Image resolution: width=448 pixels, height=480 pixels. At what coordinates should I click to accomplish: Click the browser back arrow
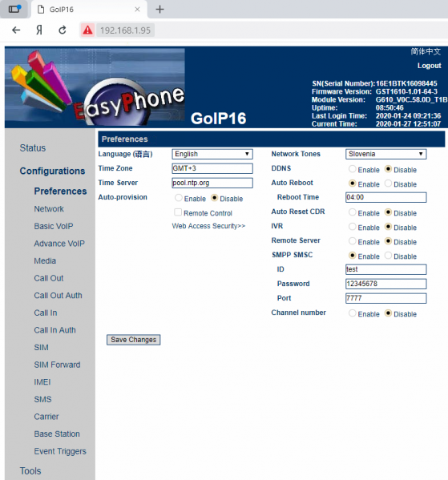[x=16, y=30]
